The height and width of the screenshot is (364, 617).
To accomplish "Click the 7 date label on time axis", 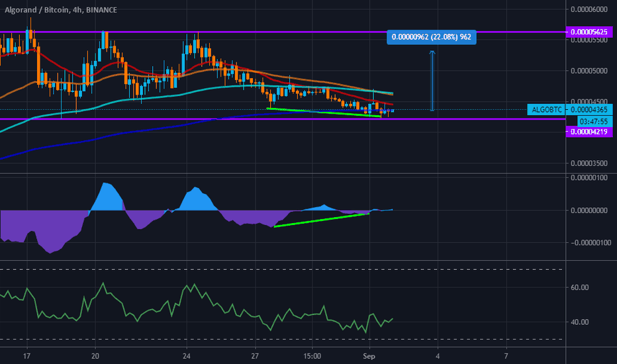I will coord(506,356).
